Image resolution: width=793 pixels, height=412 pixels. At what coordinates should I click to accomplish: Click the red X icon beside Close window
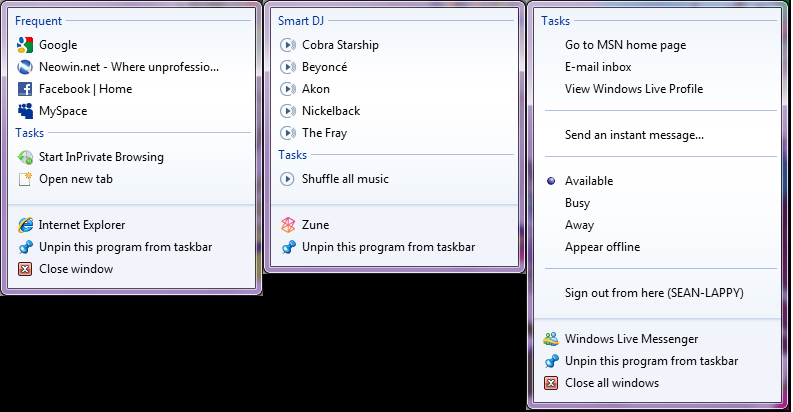pyautogui.click(x=25, y=269)
